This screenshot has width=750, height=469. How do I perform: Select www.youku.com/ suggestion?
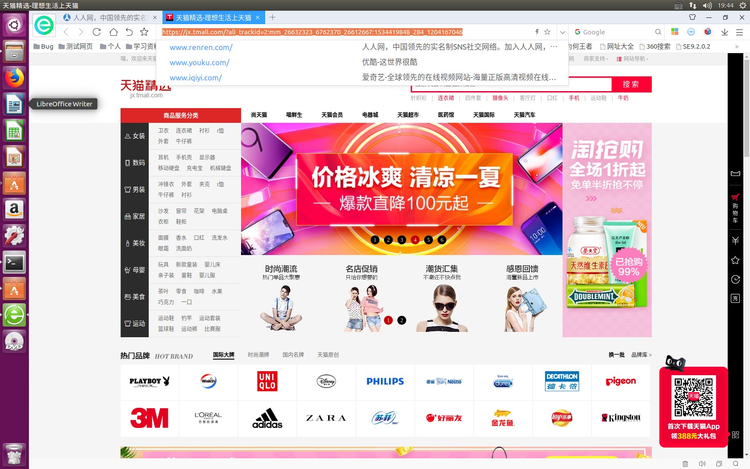199,63
